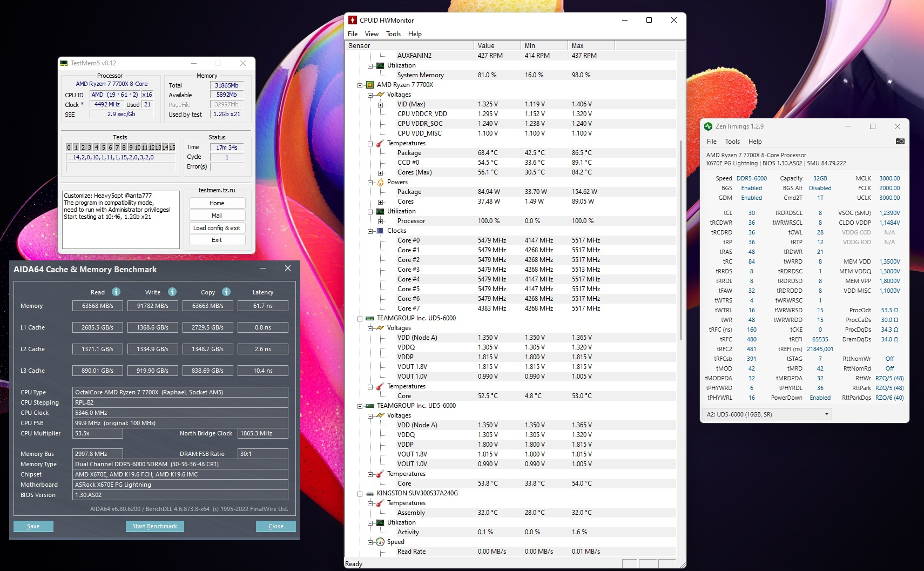Take a screenshot with ZenTimings camera icon
Screen dimensions: 924x571
[x=900, y=141]
